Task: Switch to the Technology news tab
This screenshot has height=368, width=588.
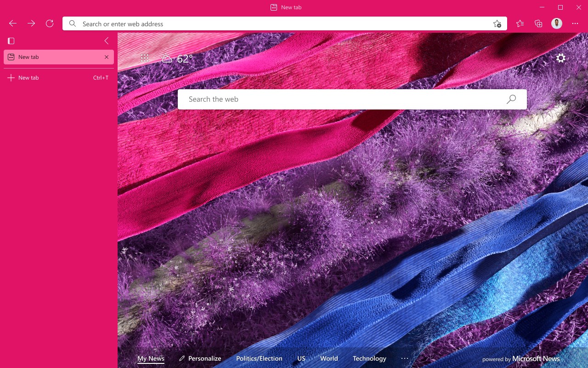Action: (x=369, y=359)
